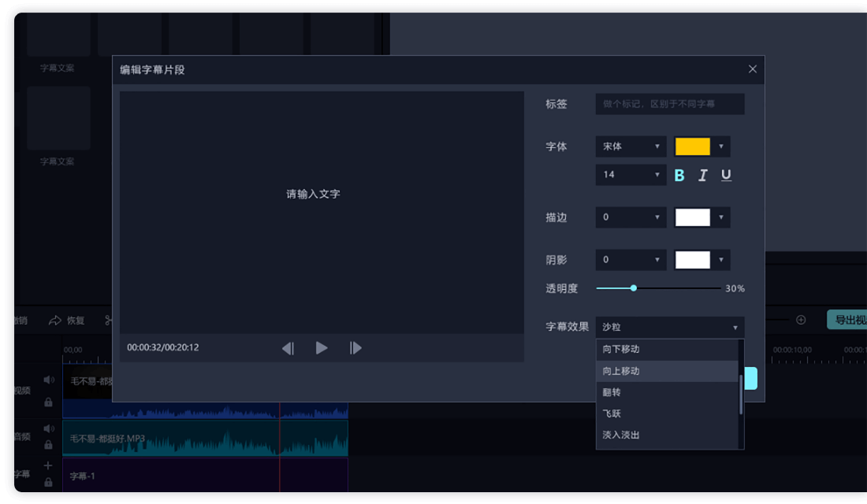Apply italic style to the subtitle
Viewport: 867px width, 504px height.
(x=702, y=175)
